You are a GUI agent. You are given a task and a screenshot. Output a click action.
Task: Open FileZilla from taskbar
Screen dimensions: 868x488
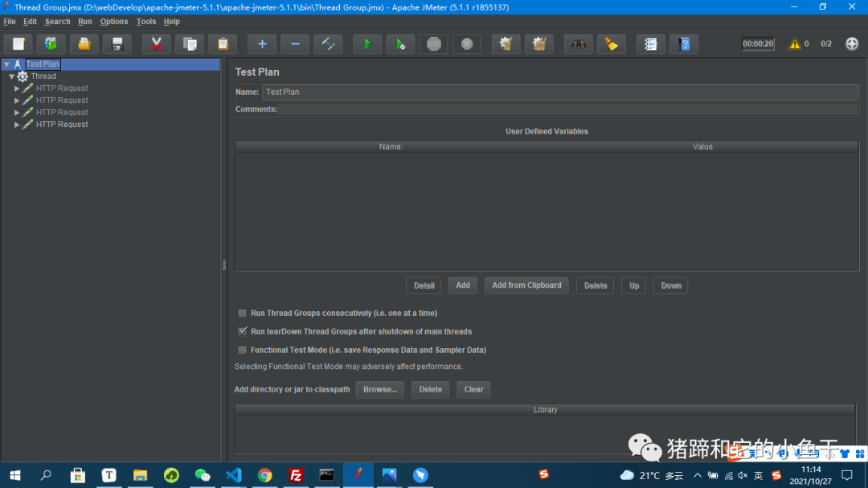pyautogui.click(x=296, y=475)
